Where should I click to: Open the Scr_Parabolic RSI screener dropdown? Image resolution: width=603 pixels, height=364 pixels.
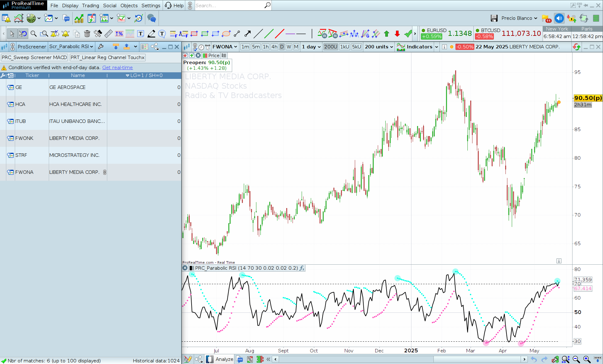71,47
